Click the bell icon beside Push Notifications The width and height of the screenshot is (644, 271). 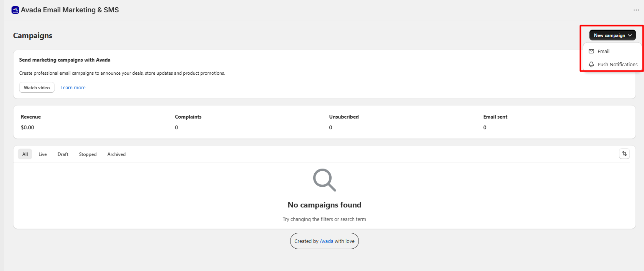(x=591, y=64)
